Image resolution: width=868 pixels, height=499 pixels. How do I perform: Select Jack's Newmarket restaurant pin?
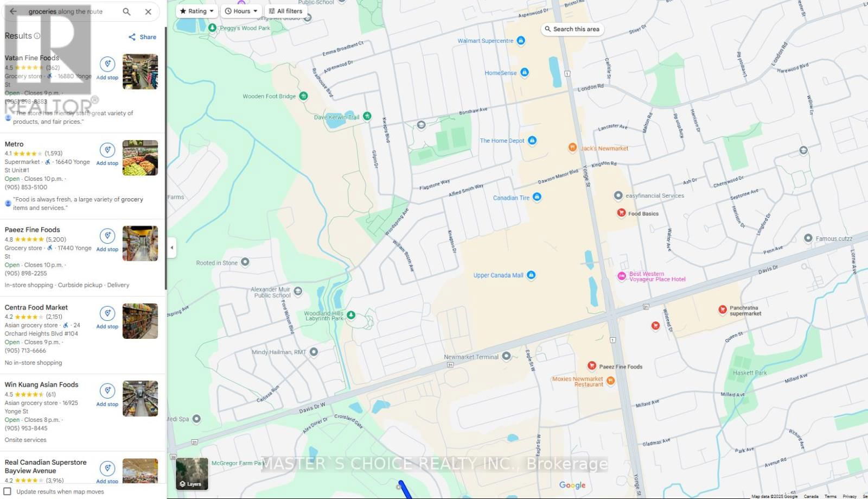point(572,148)
